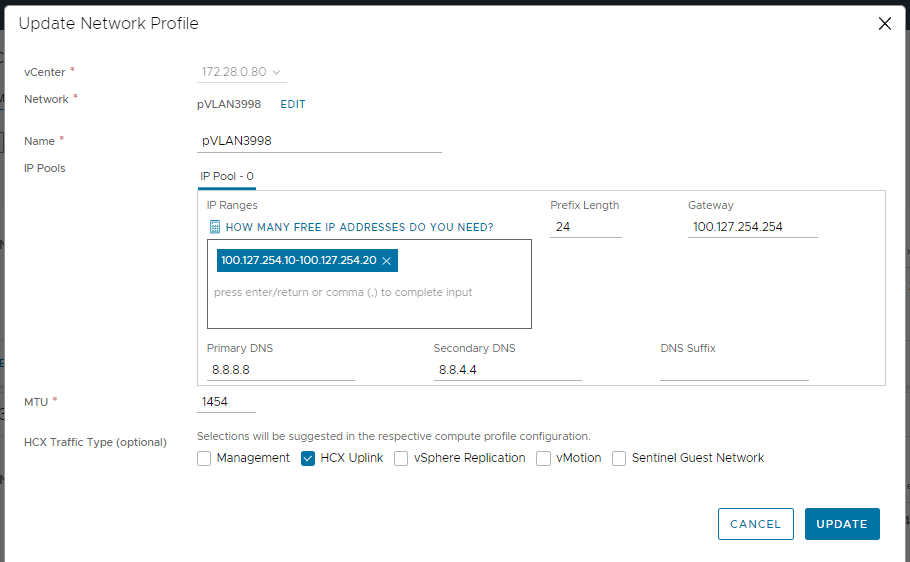Enable the Management traffic type checkbox
The width and height of the screenshot is (910, 562).
[x=204, y=459]
